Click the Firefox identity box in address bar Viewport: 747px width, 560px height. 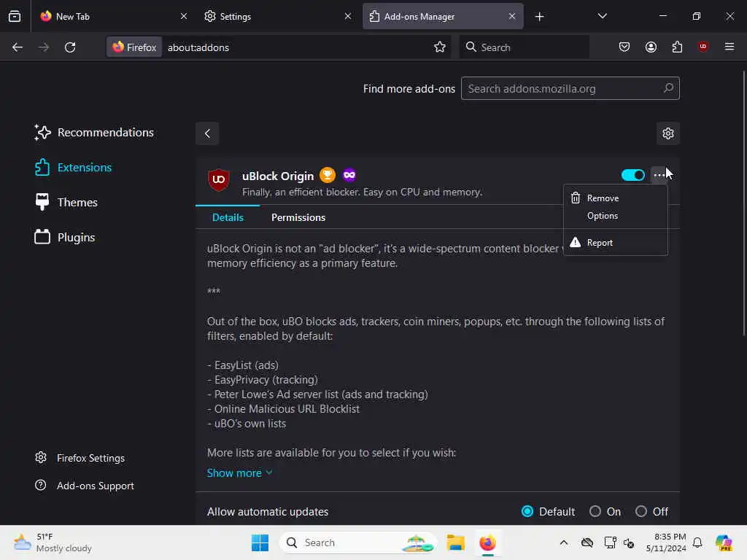[134, 47]
